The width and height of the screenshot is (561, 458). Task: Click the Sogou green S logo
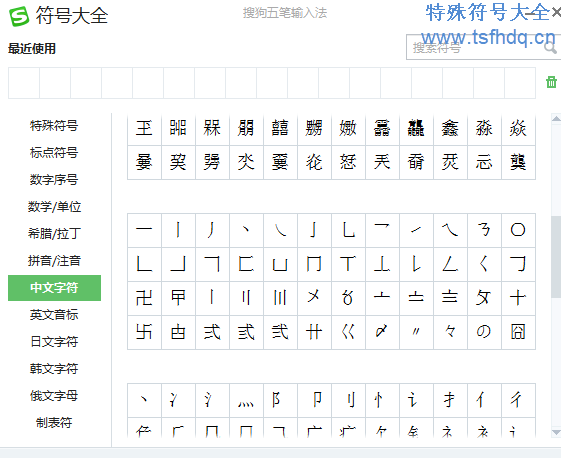pyautogui.click(x=19, y=16)
